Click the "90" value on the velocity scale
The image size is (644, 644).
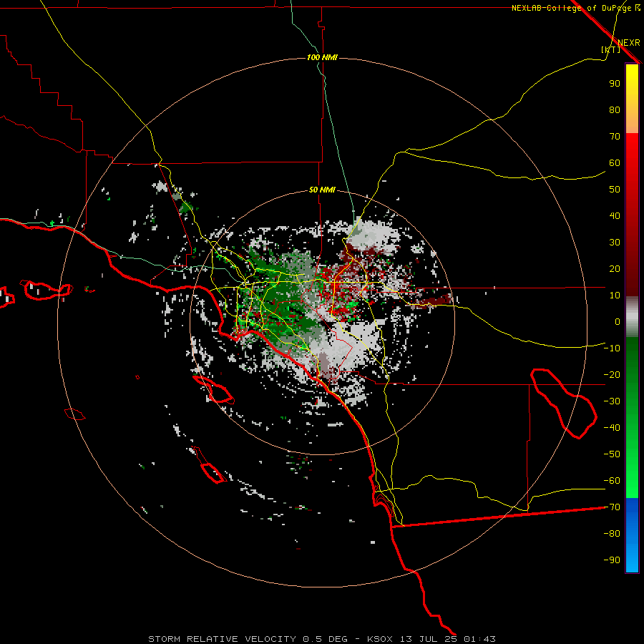click(x=615, y=84)
